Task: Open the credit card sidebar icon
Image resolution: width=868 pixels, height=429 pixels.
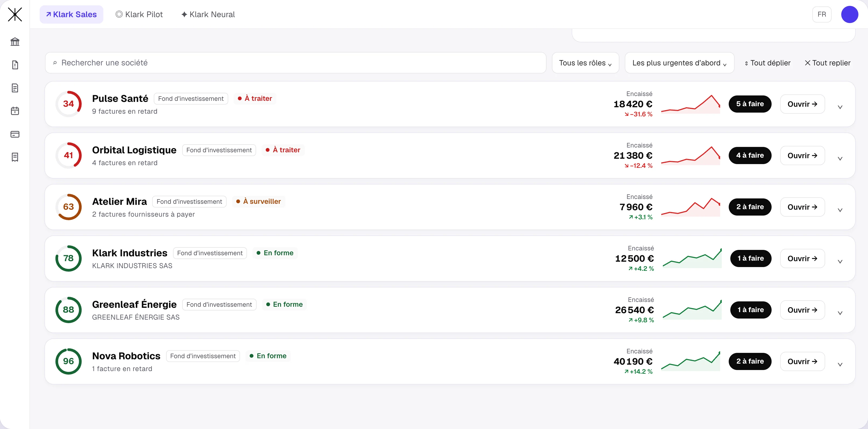Action: click(15, 134)
